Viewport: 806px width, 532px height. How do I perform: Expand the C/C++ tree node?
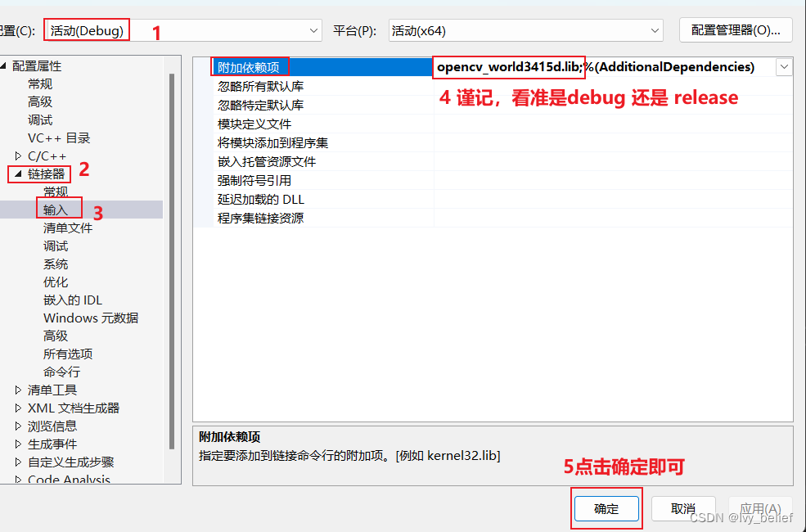(x=18, y=156)
